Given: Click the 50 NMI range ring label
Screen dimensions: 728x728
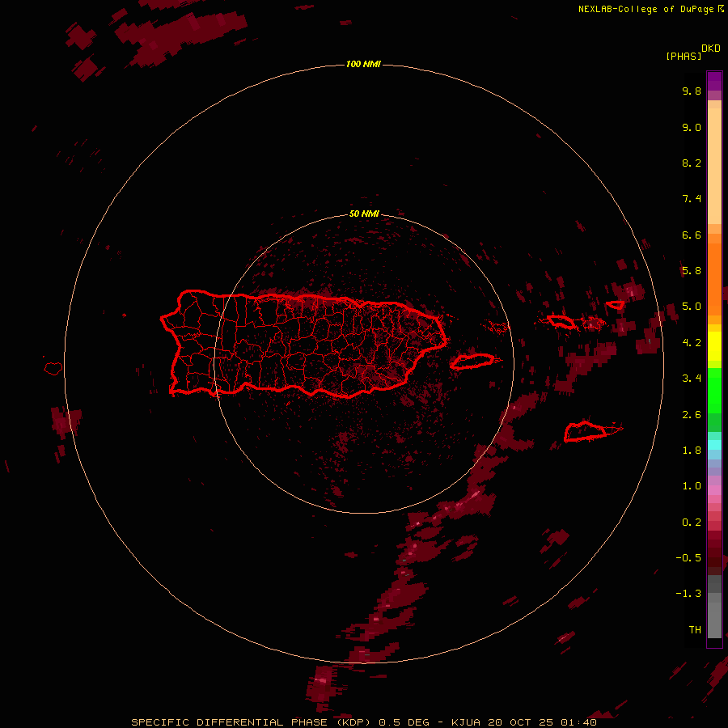Looking at the screenshot, I should point(364,214).
